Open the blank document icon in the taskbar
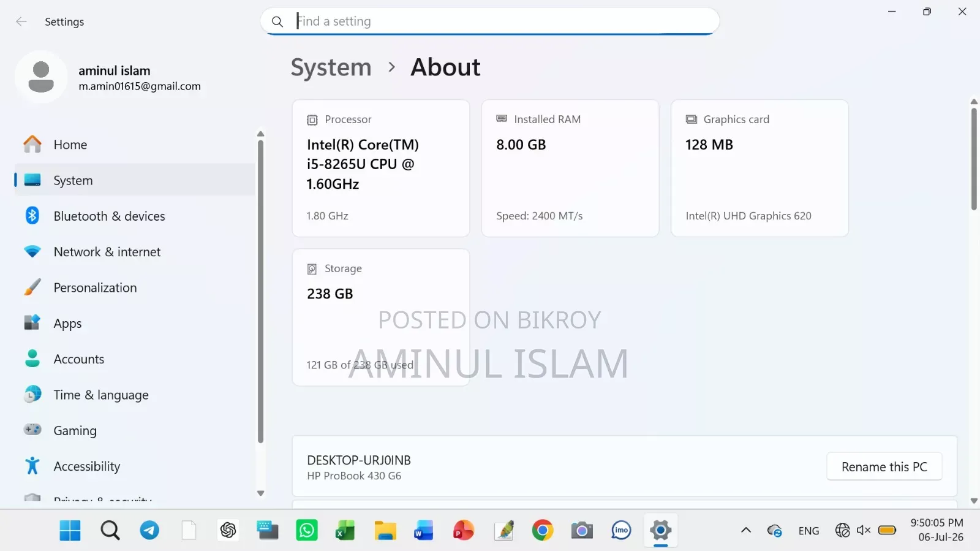Viewport: 980px width, 551px height. coord(189,530)
